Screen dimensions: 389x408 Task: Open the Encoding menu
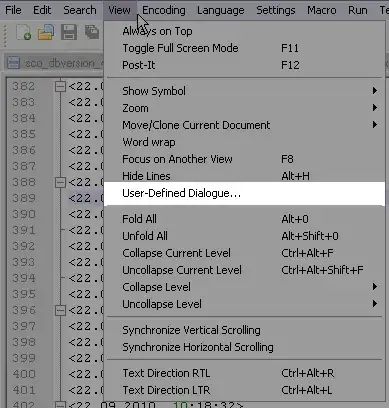tap(164, 10)
